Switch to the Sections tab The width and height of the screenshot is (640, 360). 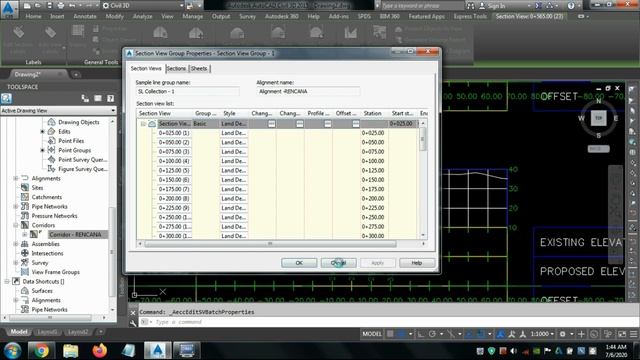tap(176, 69)
